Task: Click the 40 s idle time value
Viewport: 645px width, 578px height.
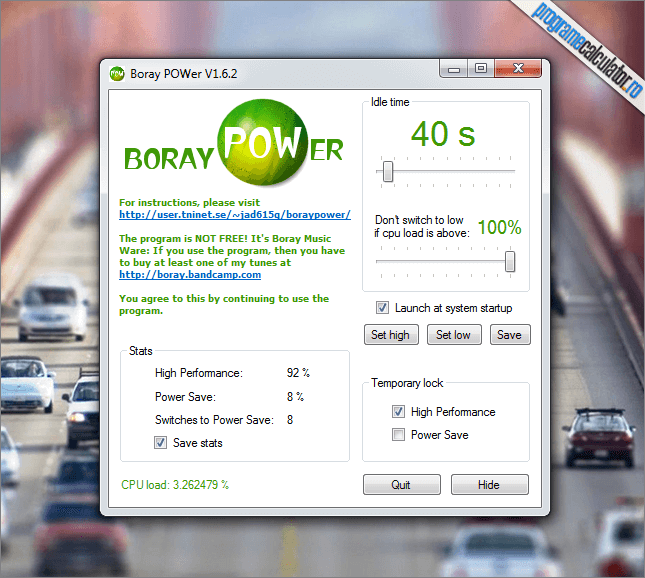Action: [443, 134]
